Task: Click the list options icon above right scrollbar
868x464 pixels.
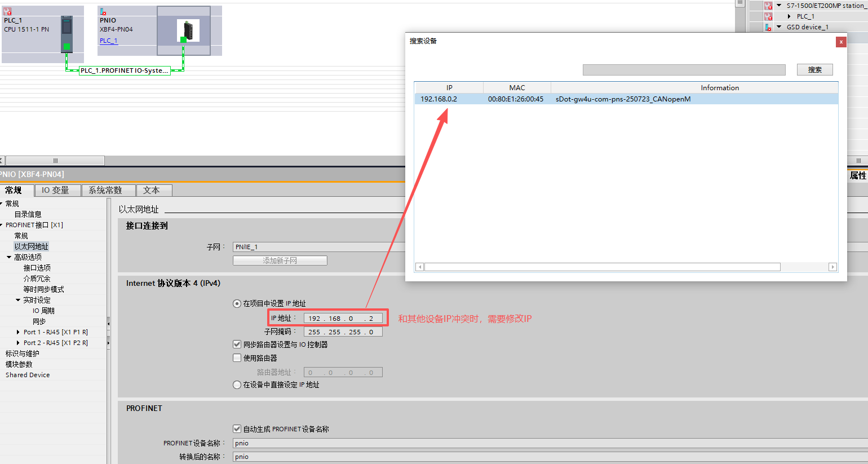Action: click(x=740, y=3)
